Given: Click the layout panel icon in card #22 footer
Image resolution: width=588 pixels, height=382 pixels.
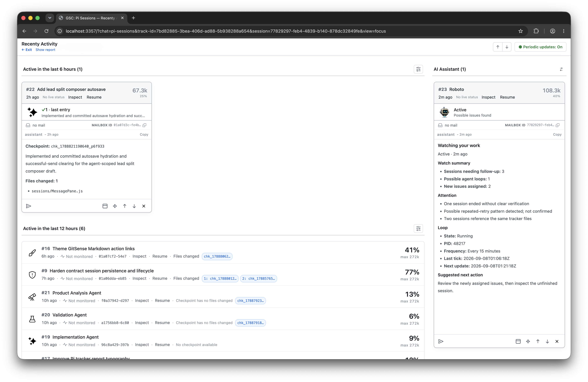Looking at the screenshot, I should 105,206.
